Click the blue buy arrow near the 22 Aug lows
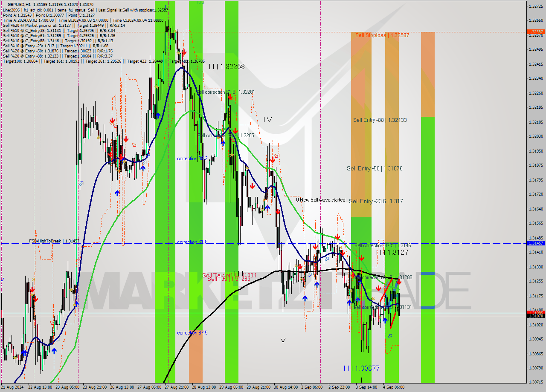Screen dimensions: 546x392 pyautogui.click(x=24, y=352)
